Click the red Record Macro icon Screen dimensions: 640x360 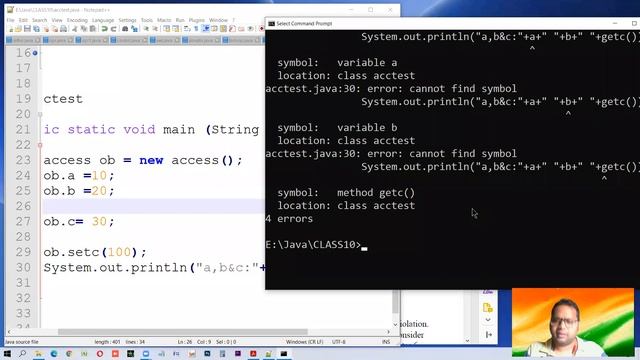click(262, 29)
